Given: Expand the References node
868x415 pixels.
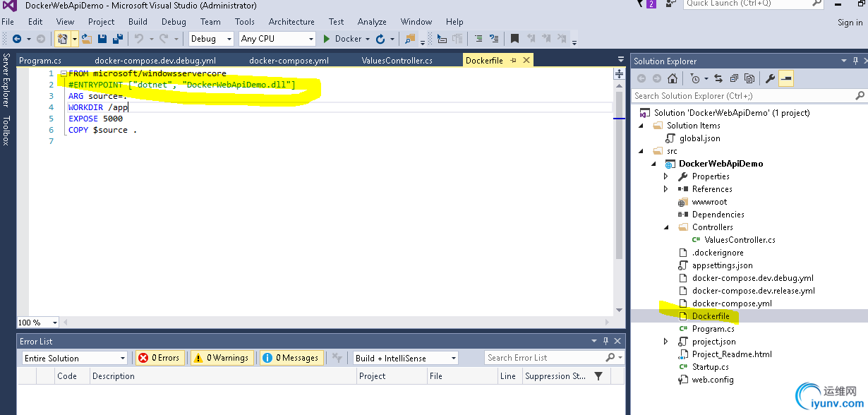Looking at the screenshot, I should pos(665,189).
